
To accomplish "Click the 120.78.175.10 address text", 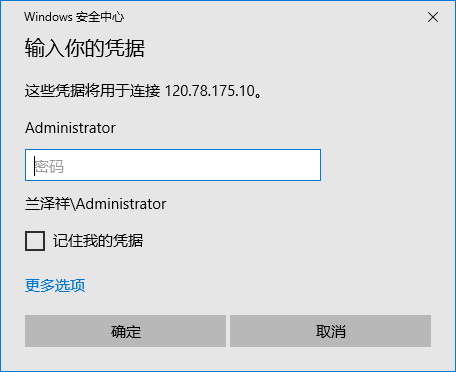I will (x=210, y=91).
